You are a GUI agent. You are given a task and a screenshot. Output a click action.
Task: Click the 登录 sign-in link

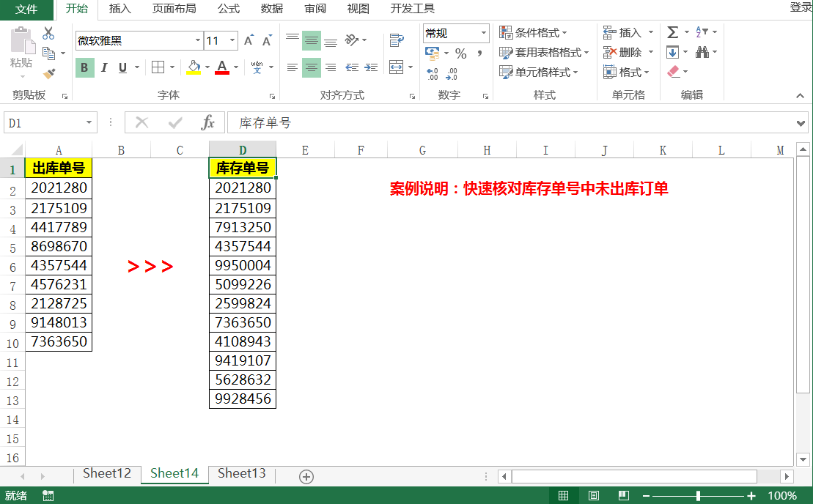[x=801, y=7]
